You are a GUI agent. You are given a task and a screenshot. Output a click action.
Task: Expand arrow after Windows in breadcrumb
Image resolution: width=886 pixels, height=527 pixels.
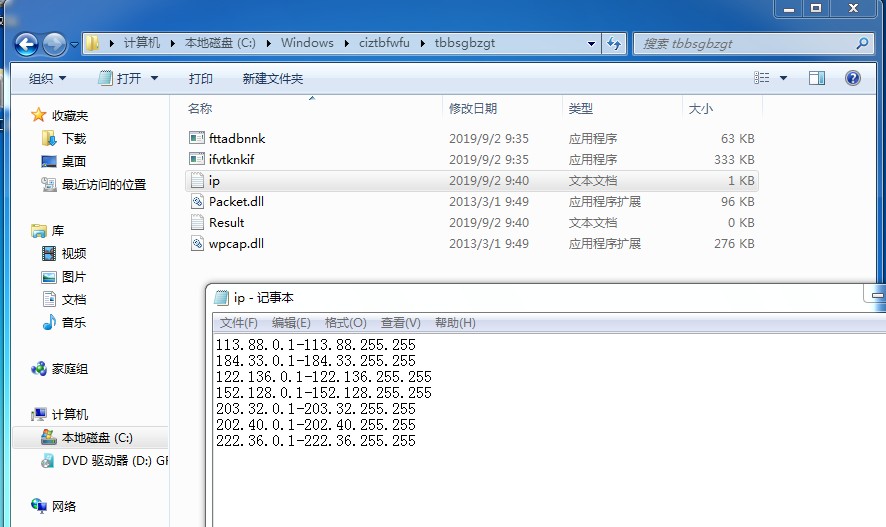(x=346, y=43)
